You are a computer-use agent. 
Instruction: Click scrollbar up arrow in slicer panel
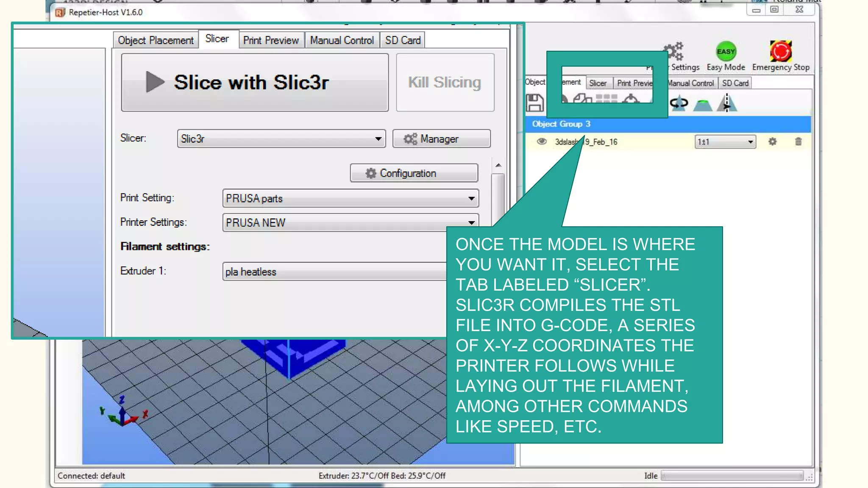click(x=498, y=165)
